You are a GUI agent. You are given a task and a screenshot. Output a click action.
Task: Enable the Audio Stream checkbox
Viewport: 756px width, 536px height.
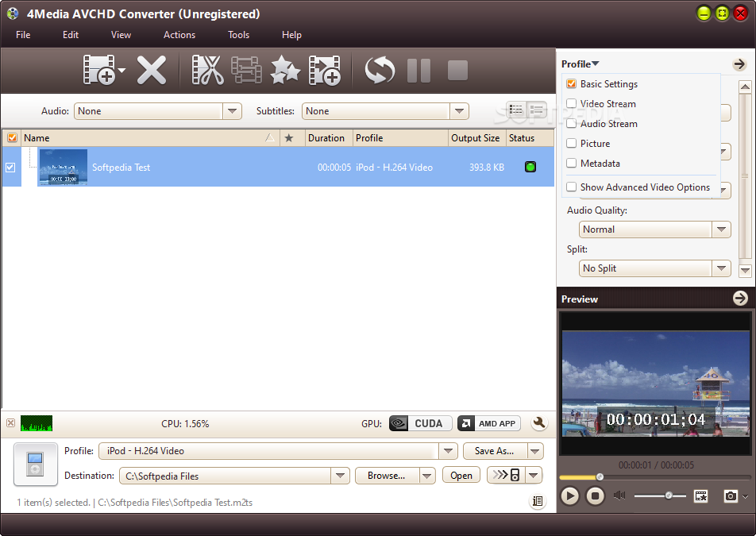click(571, 123)
